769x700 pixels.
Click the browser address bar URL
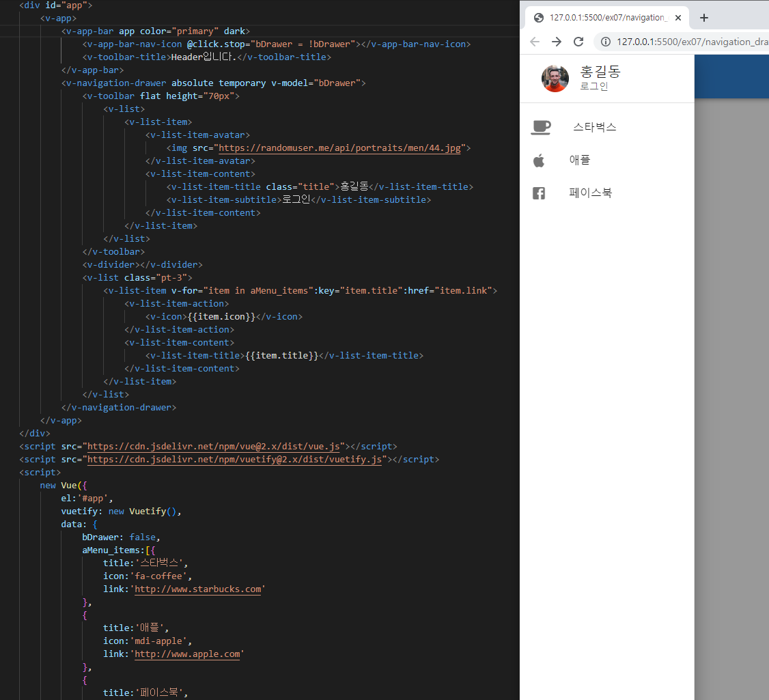pyautogui.click(x=692, y=42)
